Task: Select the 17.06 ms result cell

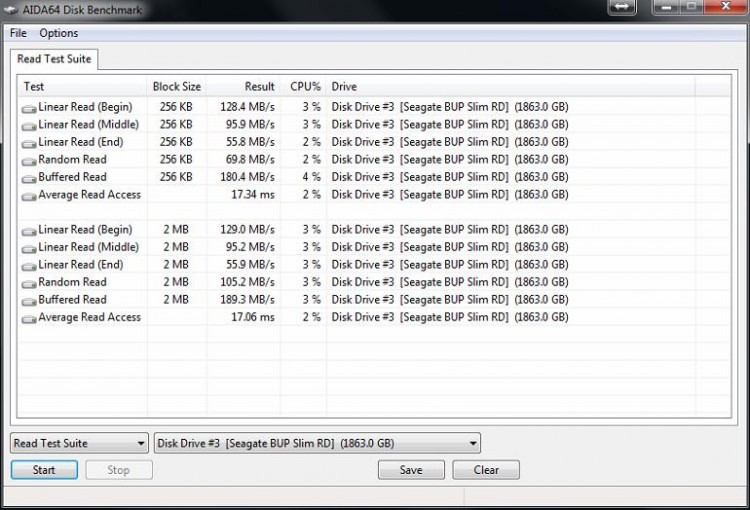Action: 253,317
